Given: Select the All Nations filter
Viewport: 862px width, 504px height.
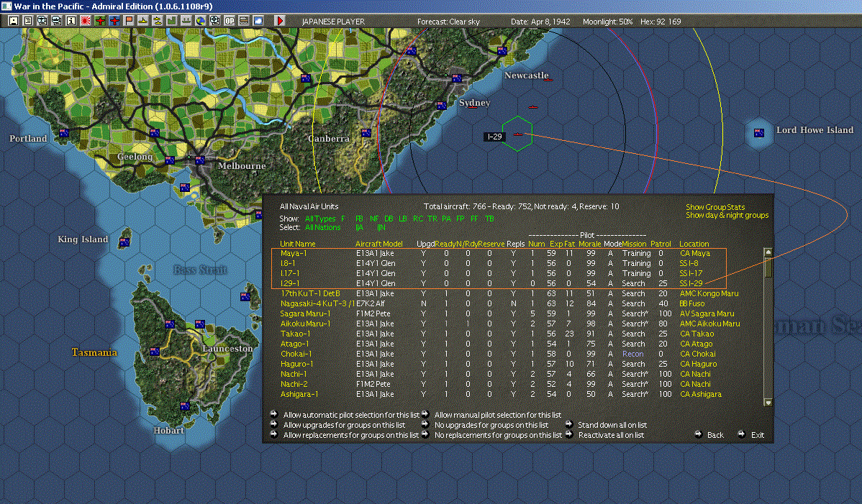Looking at the screenshot, I should pyautogui.click(x=322, y=227).
